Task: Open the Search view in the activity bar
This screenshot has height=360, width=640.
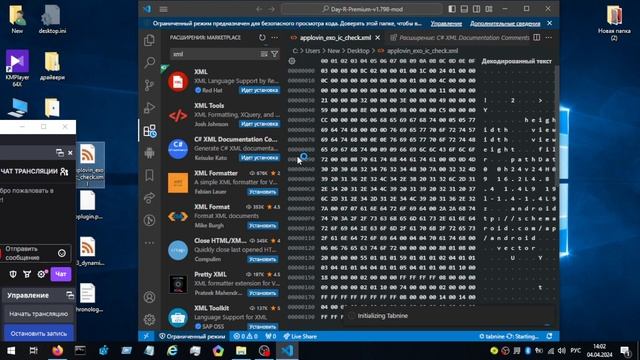Action: [x=149, y=62]
